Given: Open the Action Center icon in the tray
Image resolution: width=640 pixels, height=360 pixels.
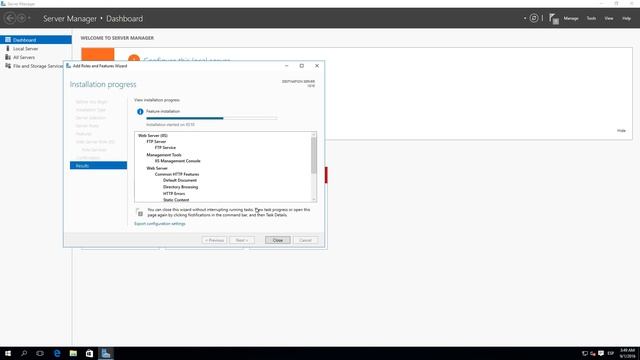Looking at the screenshot, I should (600, 353).
